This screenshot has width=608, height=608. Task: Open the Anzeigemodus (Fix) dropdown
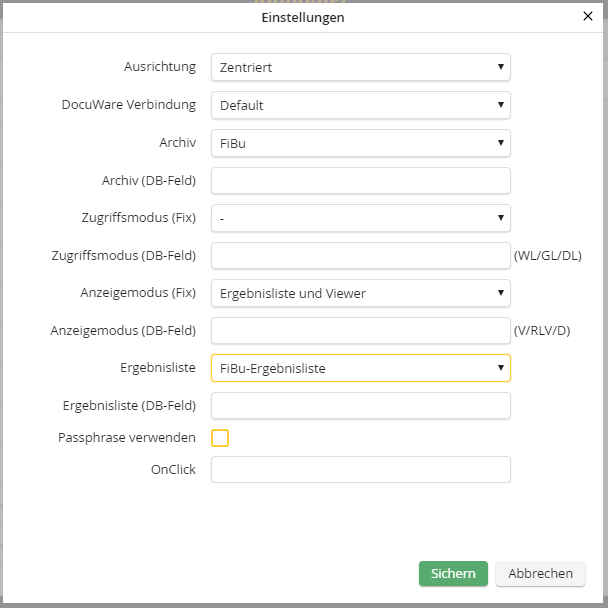point(360,293)
